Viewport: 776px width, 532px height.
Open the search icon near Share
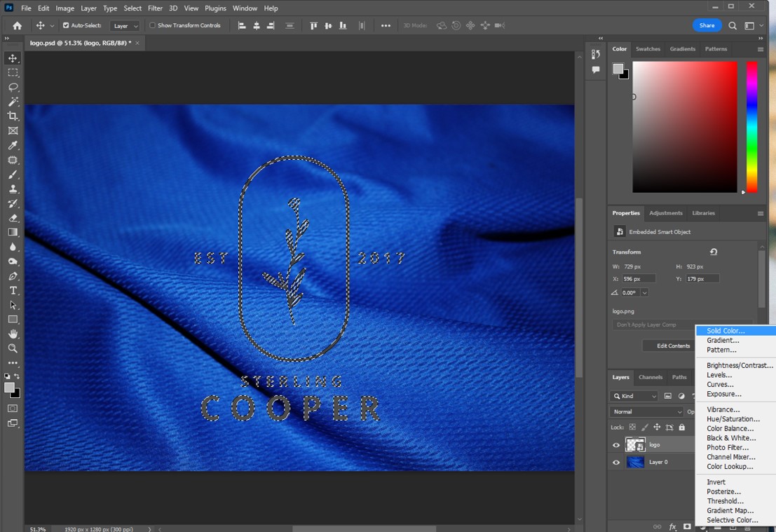click(732, 25)
